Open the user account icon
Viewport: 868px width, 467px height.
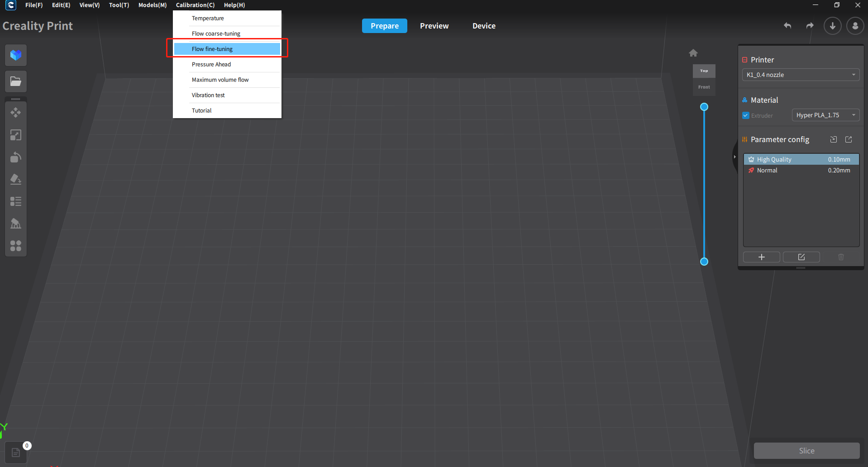click(855, 26)
